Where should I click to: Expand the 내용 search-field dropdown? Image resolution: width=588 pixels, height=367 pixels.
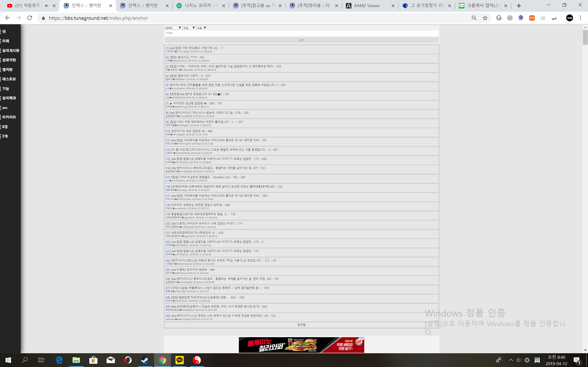point(202,28)
